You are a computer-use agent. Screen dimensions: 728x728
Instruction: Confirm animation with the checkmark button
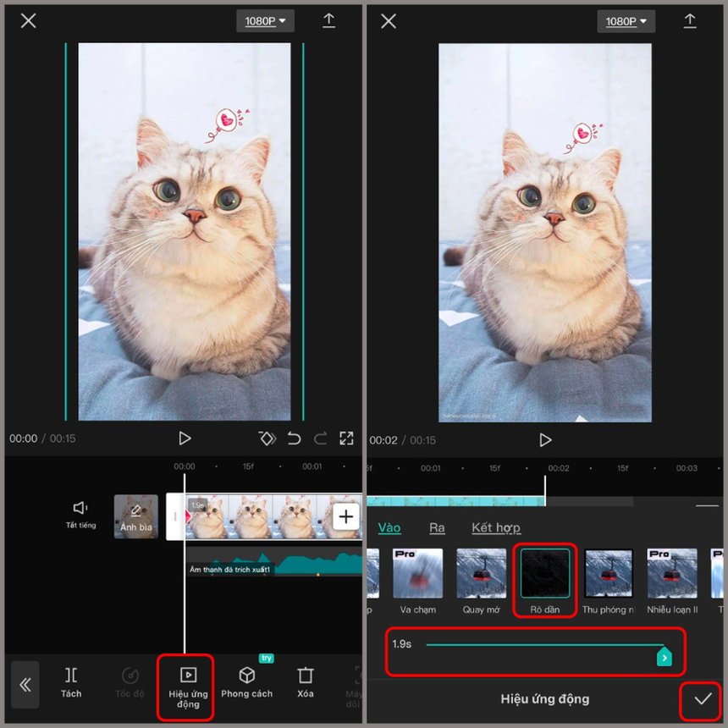point(702,698)
